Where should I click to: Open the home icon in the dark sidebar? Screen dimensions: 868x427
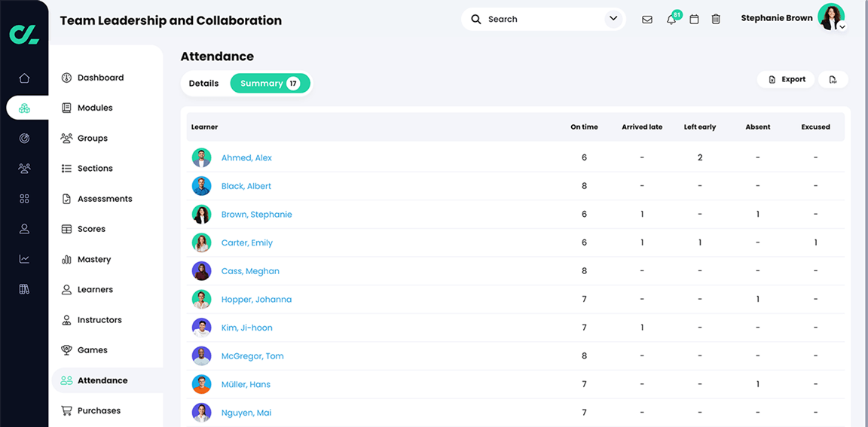pos(24,78)
